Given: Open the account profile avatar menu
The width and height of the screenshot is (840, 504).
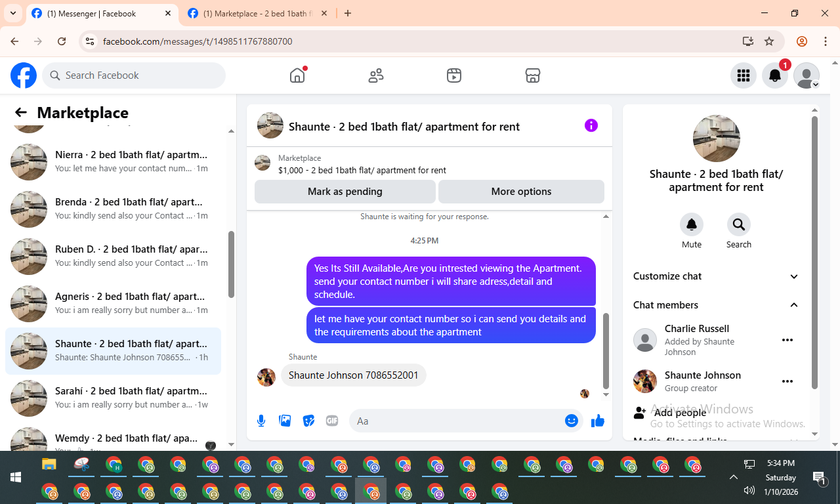Looking at the screenshot, I should pyautogui.click(x=807, y=75).
